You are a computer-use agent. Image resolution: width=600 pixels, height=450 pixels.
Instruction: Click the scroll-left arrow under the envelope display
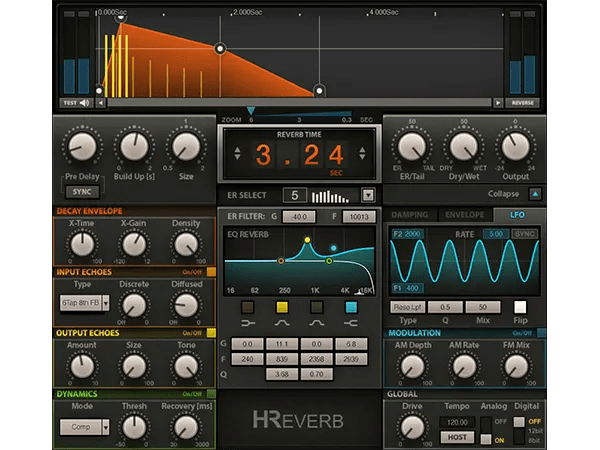[x=100, y=103]
